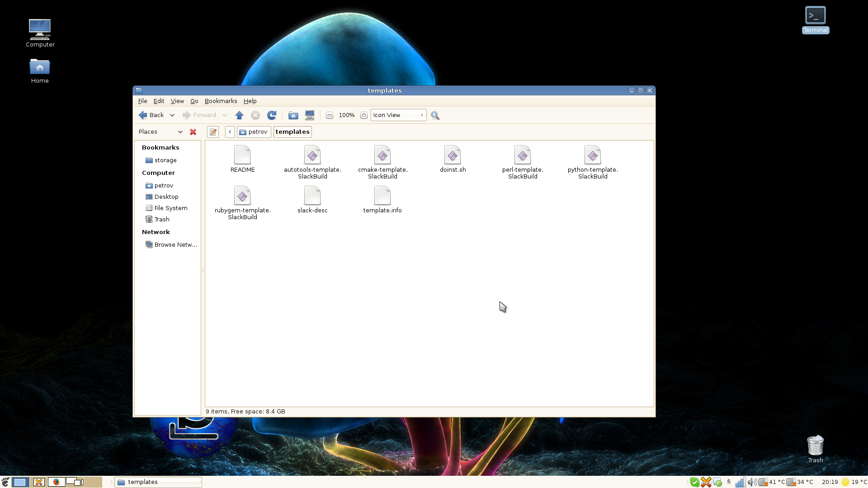Click the Reload icon in toolbar

[271, 115]
